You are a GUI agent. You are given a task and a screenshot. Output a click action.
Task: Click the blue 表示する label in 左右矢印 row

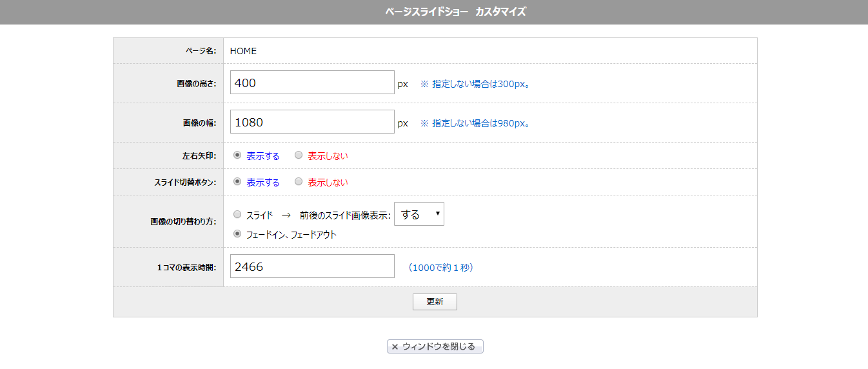click(x=263, y=156)
